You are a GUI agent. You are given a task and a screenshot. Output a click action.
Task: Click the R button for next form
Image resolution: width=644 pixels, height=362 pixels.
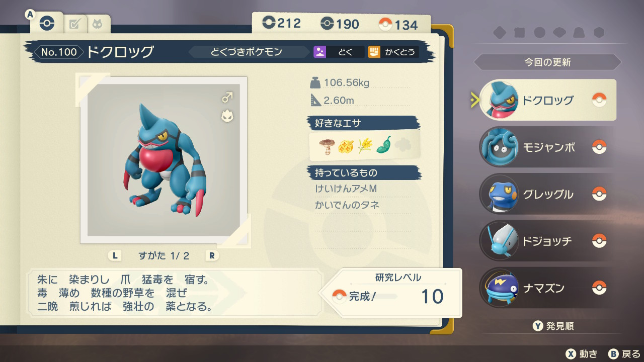pyautogui.click(x=212, y=255)
